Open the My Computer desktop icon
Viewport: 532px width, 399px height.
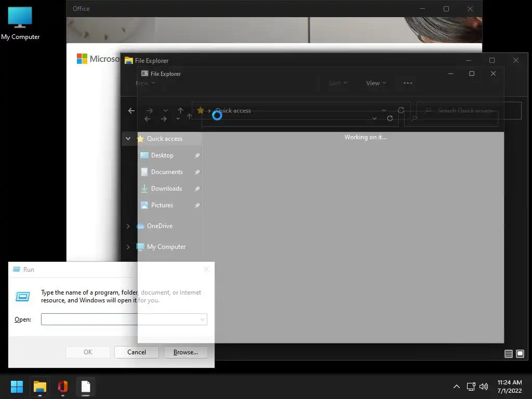[20, 23]
